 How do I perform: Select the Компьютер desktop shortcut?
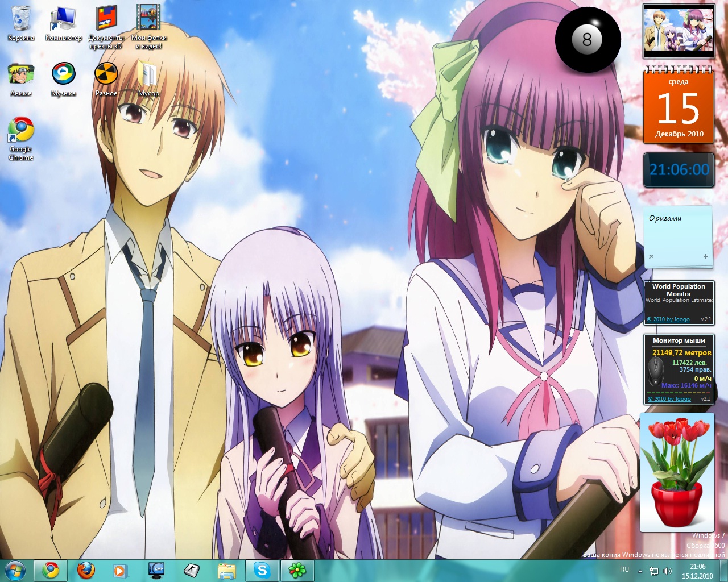click(63, 23)
